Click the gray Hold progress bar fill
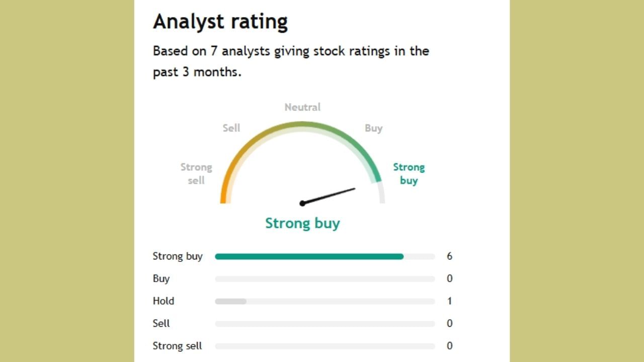This screenshot has height=362, width=644. (230, 301)
